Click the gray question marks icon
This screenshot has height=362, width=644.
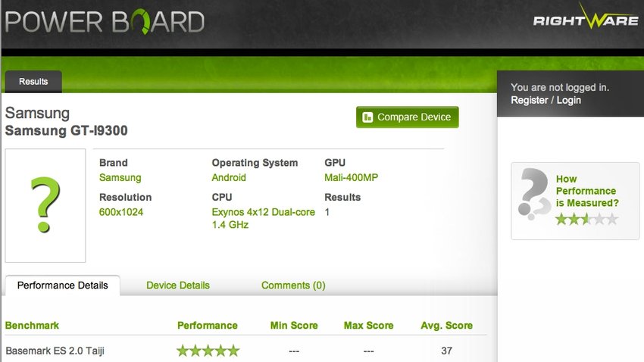tap(533, 194)
